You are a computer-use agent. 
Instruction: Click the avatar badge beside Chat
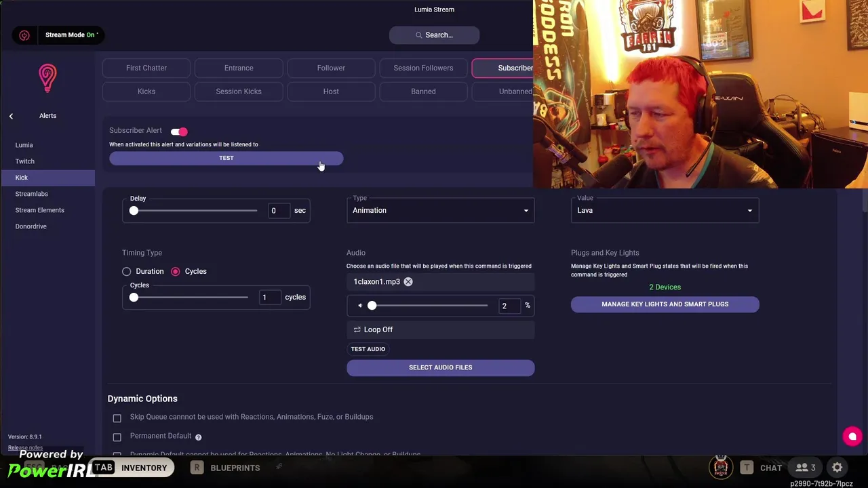tap(721, 466)
